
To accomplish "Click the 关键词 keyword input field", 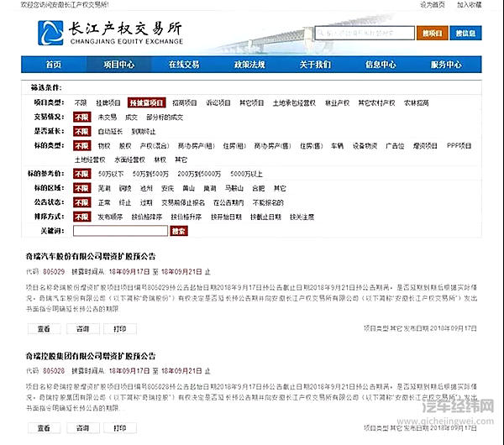I will pyautogui.click(x=120, y=231).
